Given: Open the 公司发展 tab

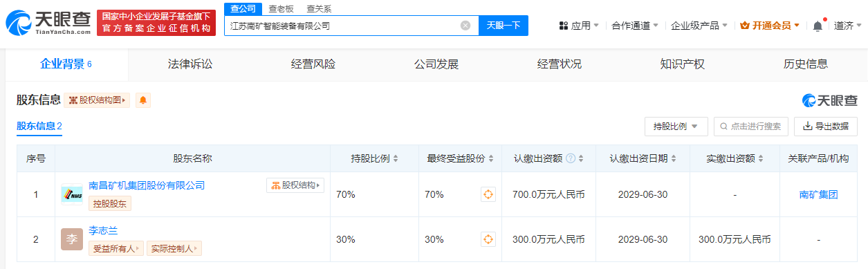Looking at the screenshot, I should click(436, 64).
